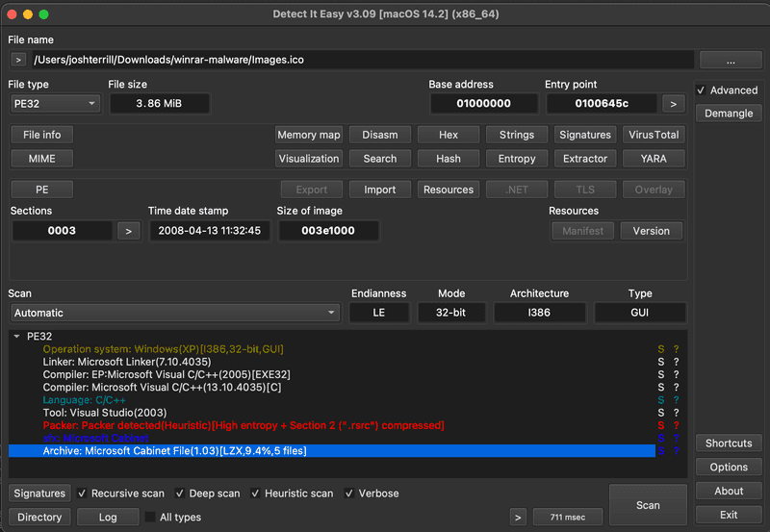This screenshot has width=770, height=532.
Task: Open the Automatic scan mode dropdown
Action: (174, 313)
